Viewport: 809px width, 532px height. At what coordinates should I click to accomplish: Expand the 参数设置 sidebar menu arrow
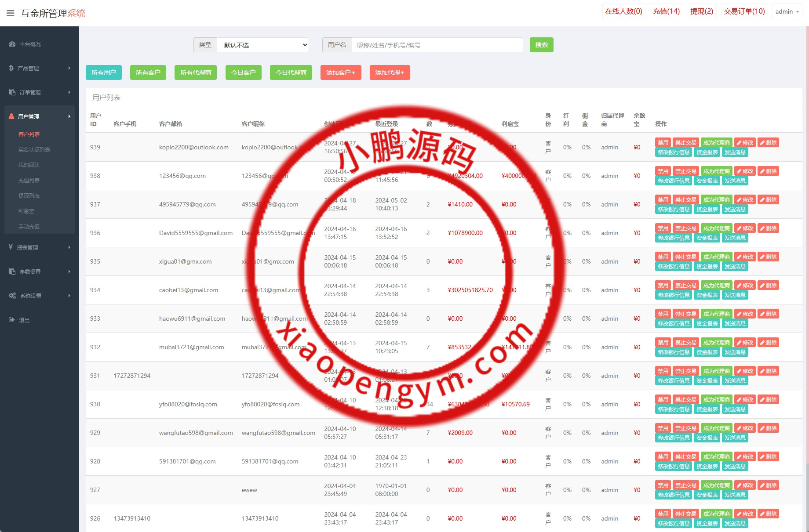[x=69, y=271]
